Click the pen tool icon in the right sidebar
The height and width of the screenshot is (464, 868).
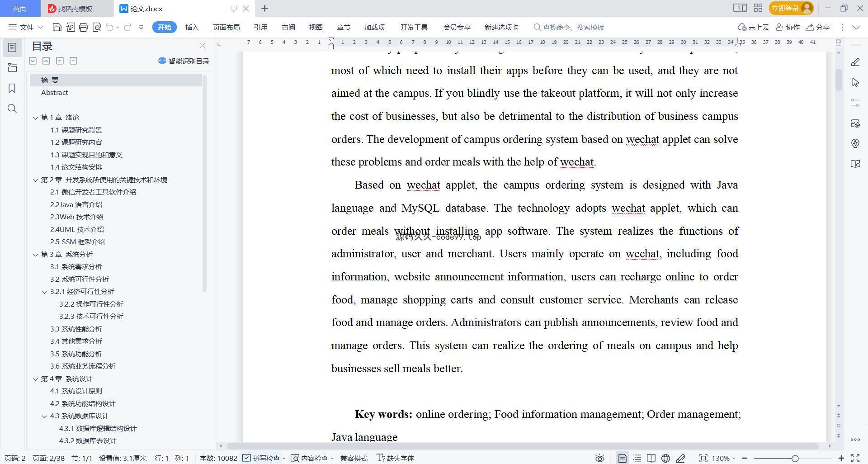pos(855,62)
